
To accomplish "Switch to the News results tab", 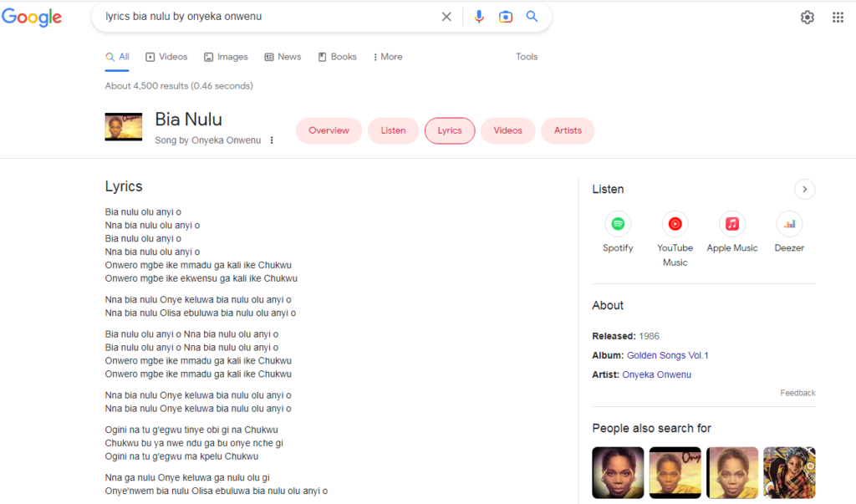I will tap(283, 57).
